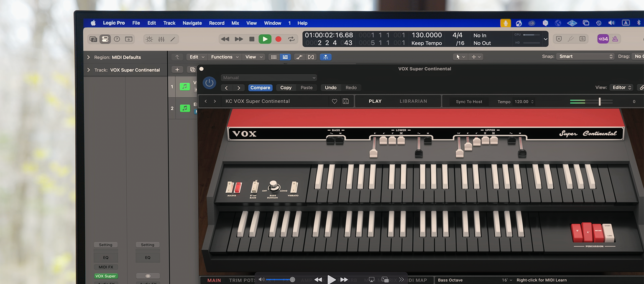Open the Logic Pro Library icon

[x=93, y=38]
